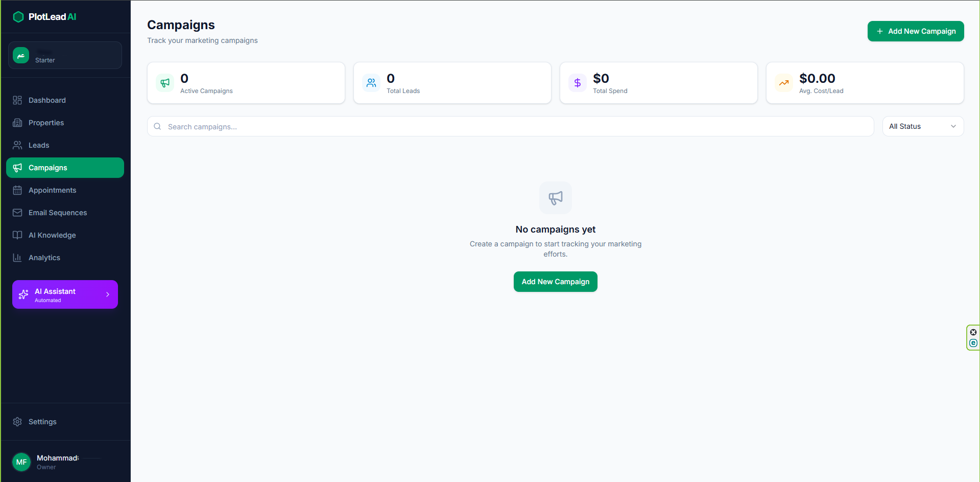
Task: Open the All Status filter dropdown
Action: 923,126
